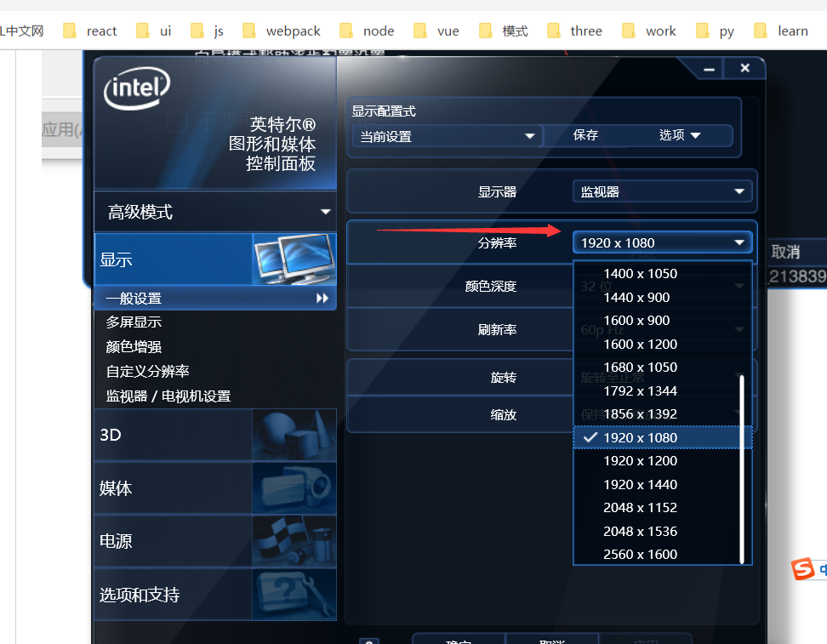Close the Intel control panel window
The image size is (827, 644).
[x=744, y=68]
